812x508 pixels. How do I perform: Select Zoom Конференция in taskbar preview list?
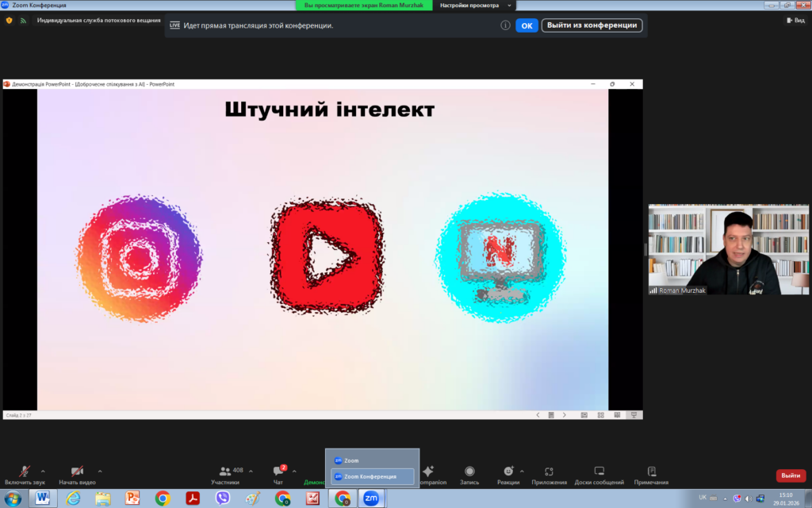pyautogui.click(x=372, y=476)
